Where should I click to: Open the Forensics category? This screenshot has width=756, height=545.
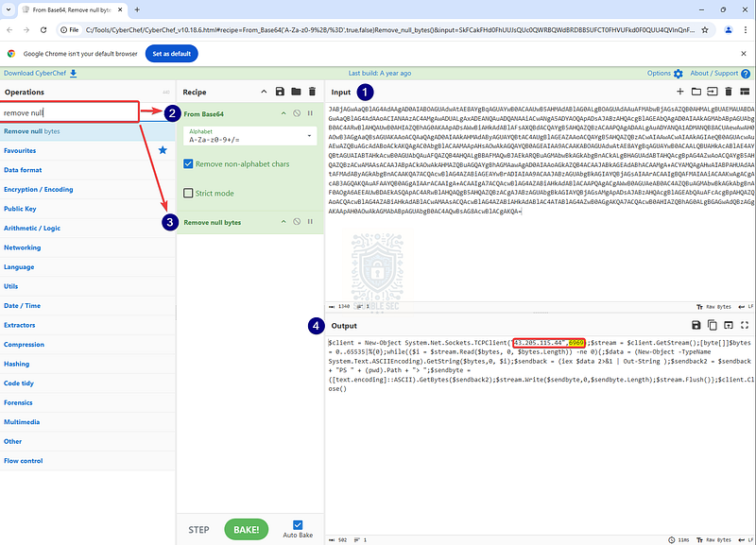[x=87, y=402]
